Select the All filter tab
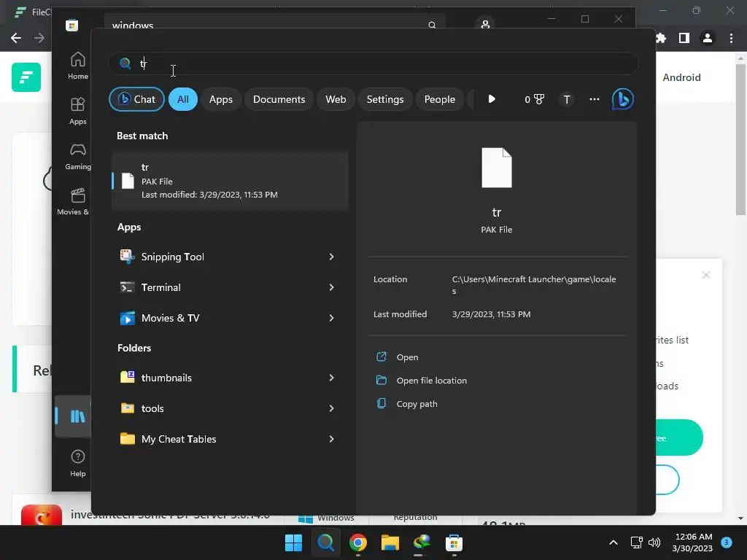Screen dimensions: 747x560 (183, 99)
